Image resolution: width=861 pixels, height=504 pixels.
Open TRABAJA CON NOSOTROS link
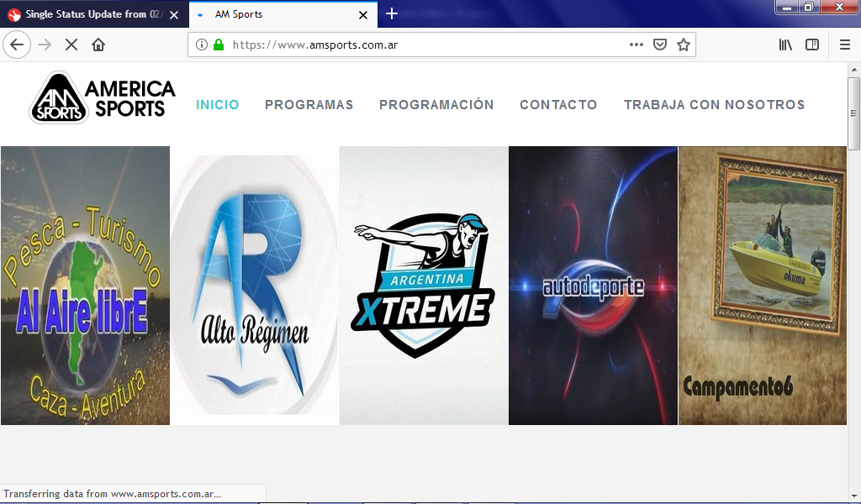click(715, 105)
